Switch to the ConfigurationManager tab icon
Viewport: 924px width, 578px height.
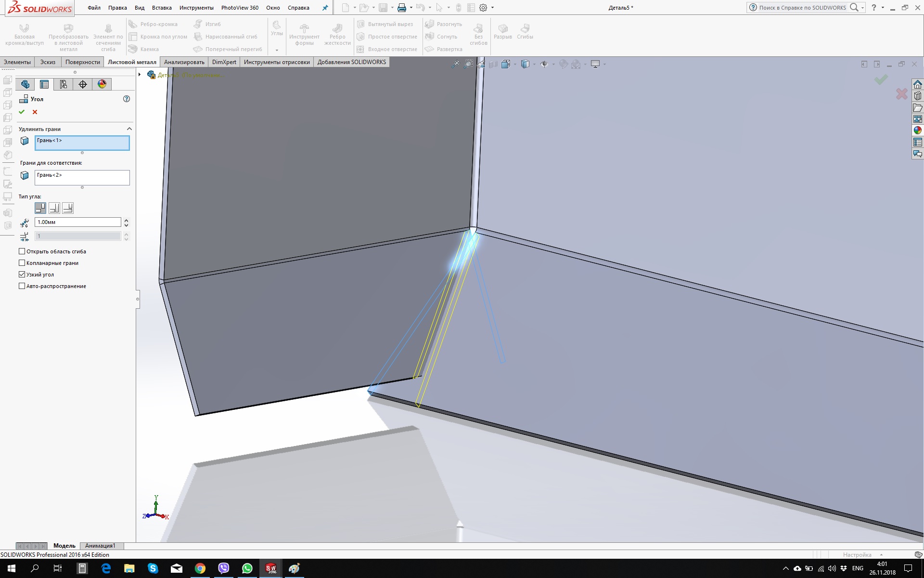point(64,84)
